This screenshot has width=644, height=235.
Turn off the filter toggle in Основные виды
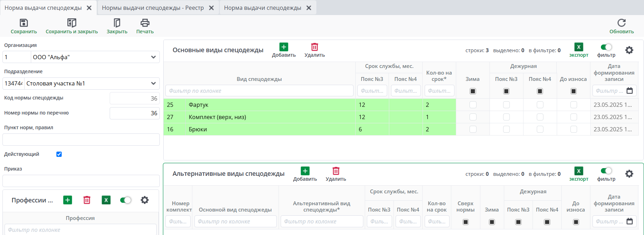pyautogui.click(x=606, y=47)
